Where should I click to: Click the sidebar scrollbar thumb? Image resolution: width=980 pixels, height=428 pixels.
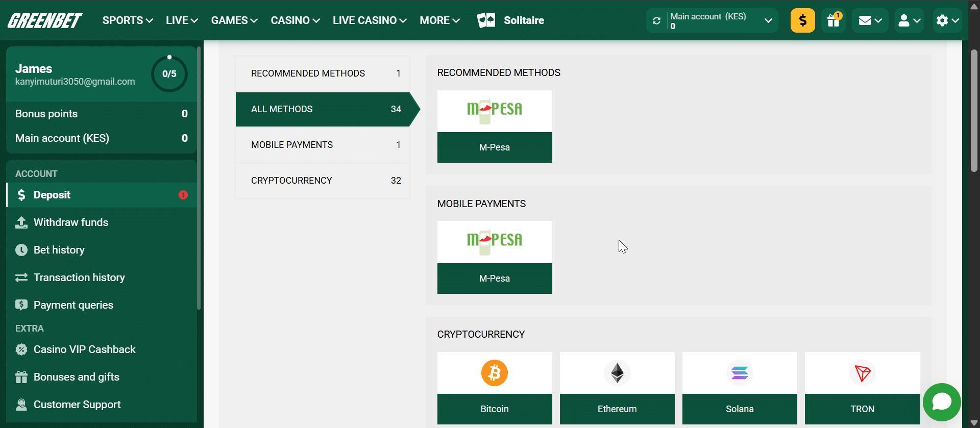[199, 179]
